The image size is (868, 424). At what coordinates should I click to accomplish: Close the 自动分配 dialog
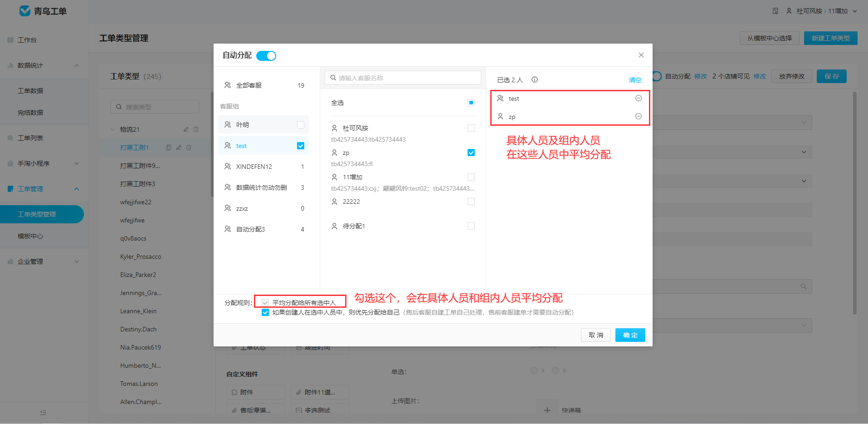[x=641, y=55]
